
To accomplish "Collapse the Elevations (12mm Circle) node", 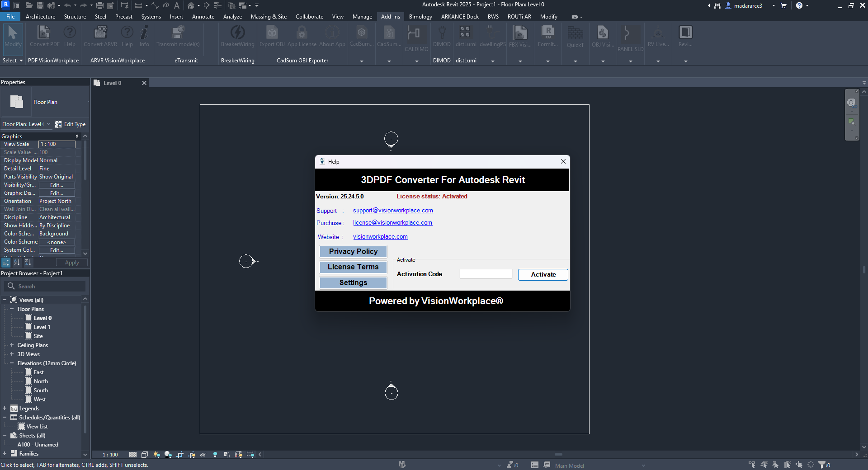I will point(12,363).
